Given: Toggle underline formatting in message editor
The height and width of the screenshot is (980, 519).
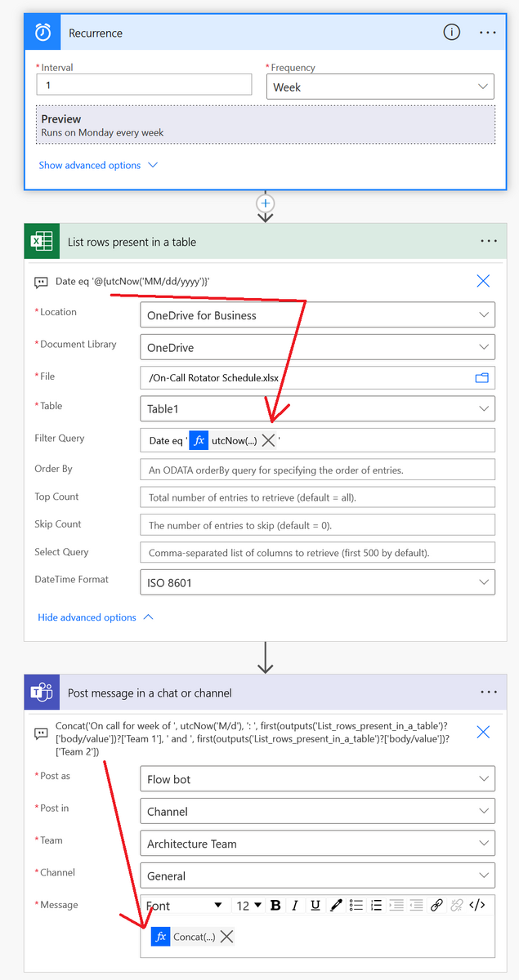Looking at the screenshot, I should click(315, 905).
